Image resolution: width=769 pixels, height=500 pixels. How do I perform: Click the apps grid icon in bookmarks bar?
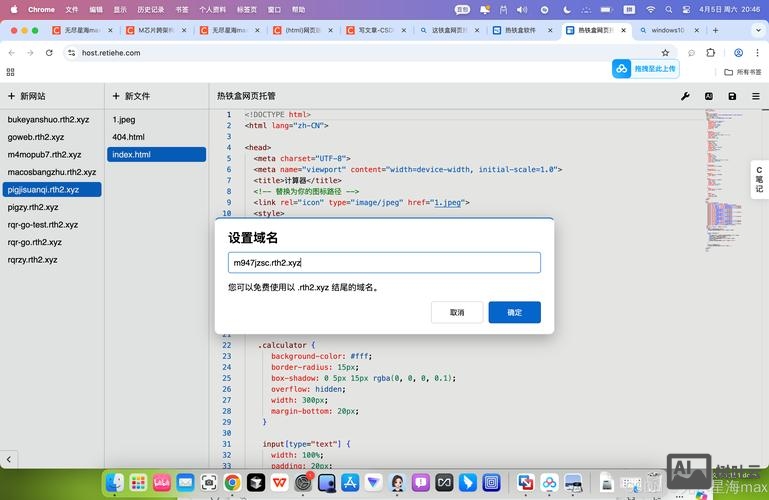11,72
